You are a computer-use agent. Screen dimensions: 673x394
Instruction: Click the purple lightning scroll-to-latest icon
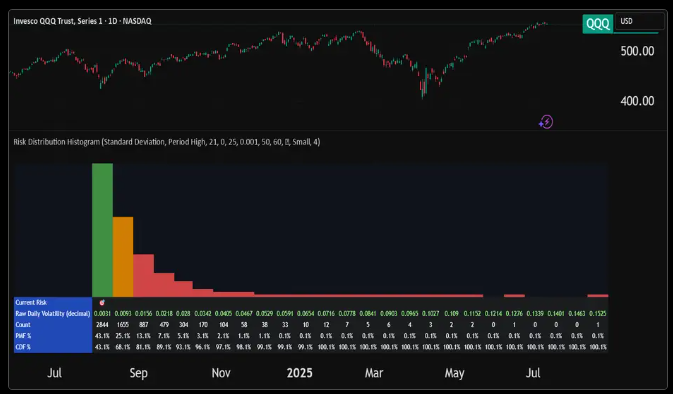point(546,122)
